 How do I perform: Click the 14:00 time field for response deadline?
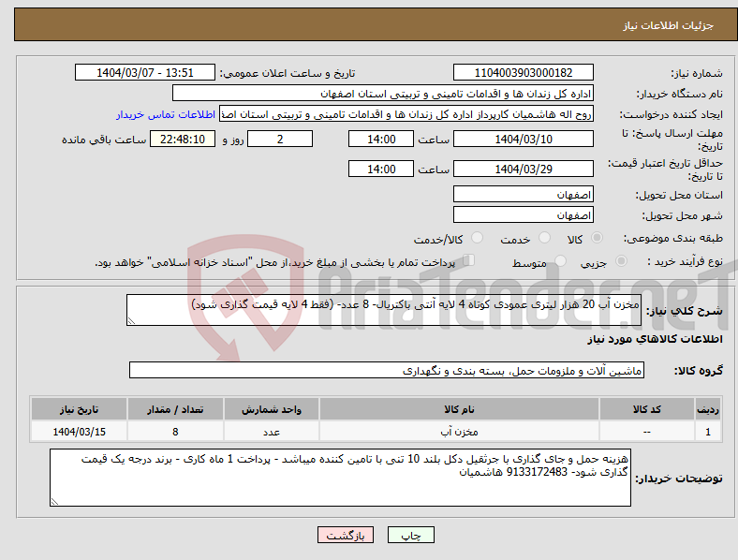(381, 139)
